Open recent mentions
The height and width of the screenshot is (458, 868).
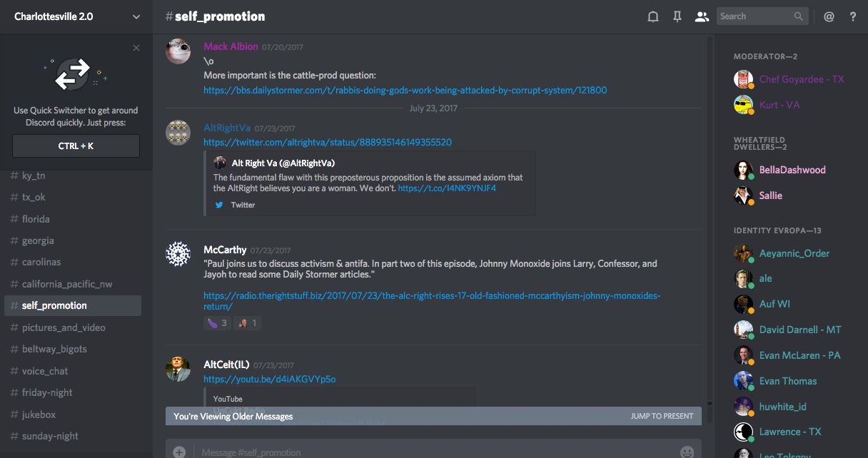(x=829, y=16)
